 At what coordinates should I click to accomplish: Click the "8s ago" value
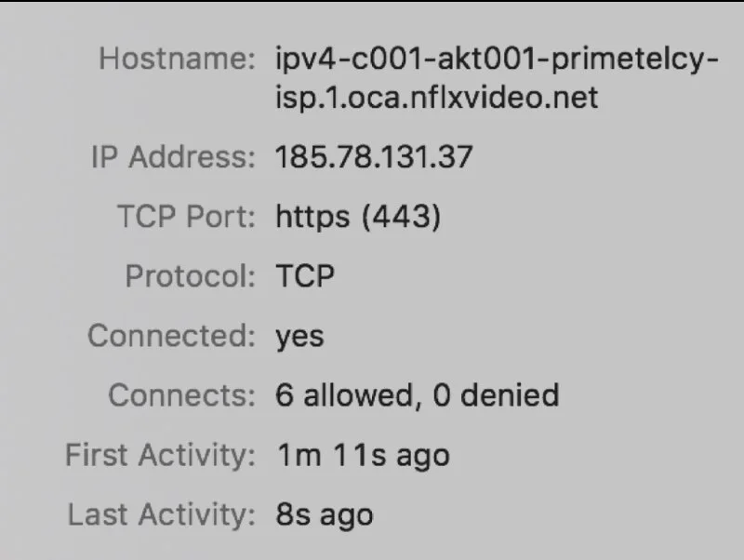coord(325,514)
